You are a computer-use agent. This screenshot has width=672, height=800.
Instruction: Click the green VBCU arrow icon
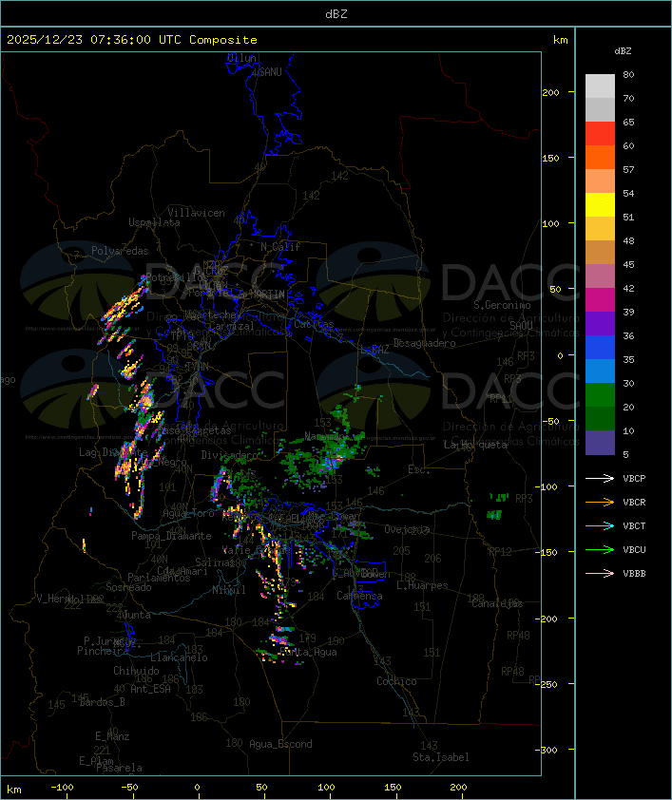pyautogui.click(x=600, y=549)
